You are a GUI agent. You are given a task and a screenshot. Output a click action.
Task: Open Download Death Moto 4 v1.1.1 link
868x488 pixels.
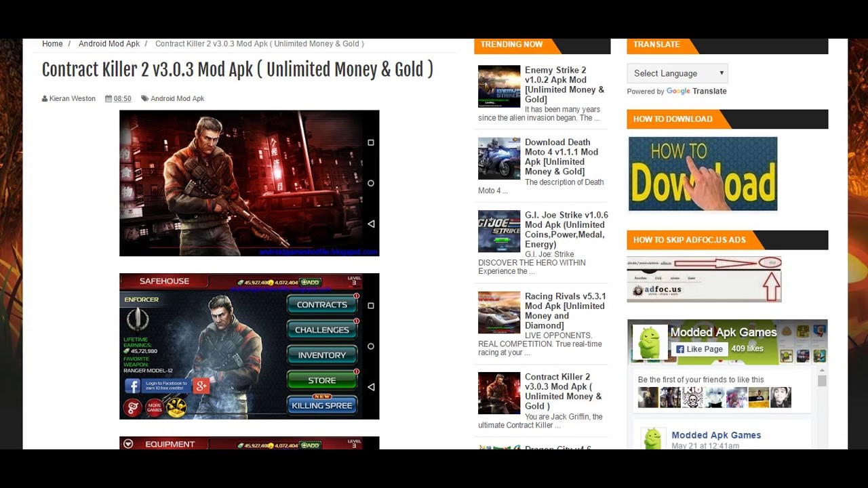tap(561, 157)
